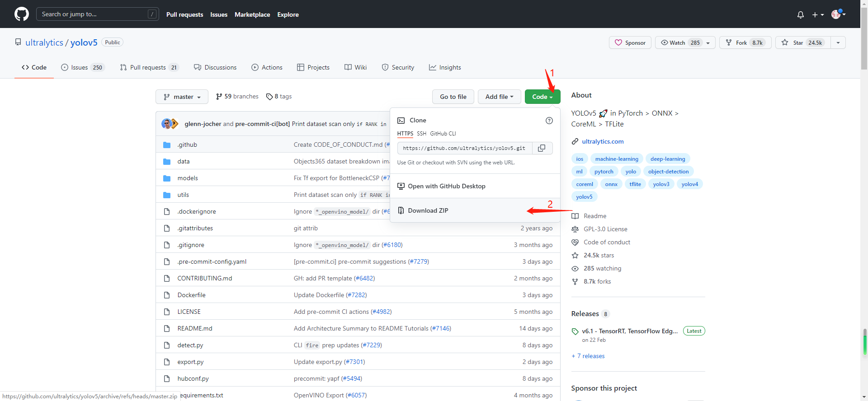Toggle the green Code dropdown
This screenshot has height=401, width=868.
542,97
